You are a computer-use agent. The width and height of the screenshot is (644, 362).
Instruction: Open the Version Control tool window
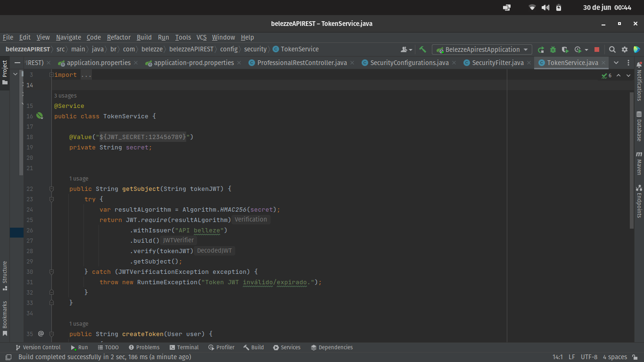coord(38,347)
